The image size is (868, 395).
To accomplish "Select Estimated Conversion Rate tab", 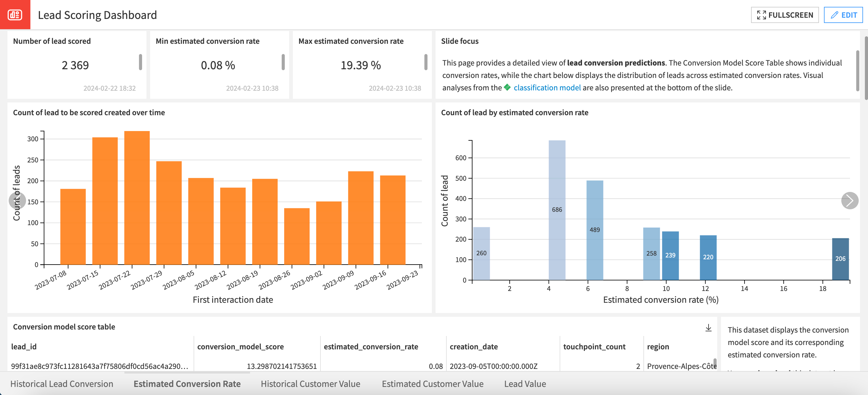I will click(x=187, y=384).
